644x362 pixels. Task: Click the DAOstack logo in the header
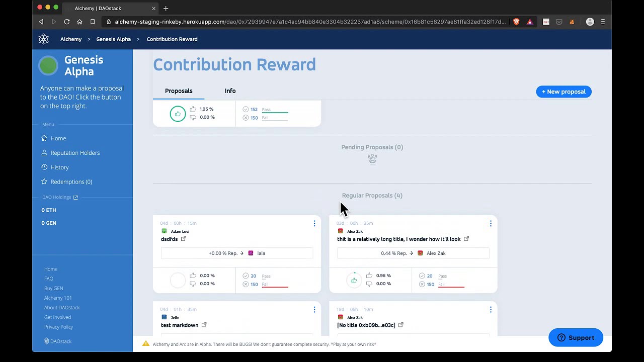pos(44,39)
